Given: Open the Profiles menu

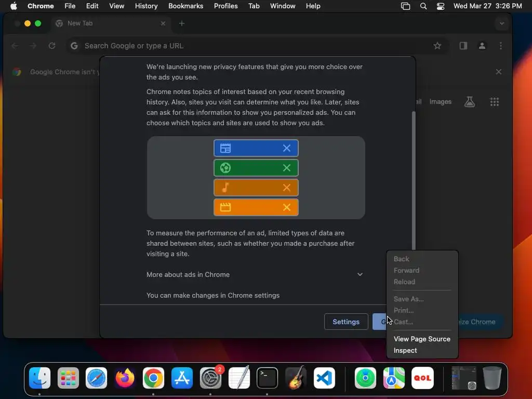Looking at the screenshot, I should click(225, 6).
